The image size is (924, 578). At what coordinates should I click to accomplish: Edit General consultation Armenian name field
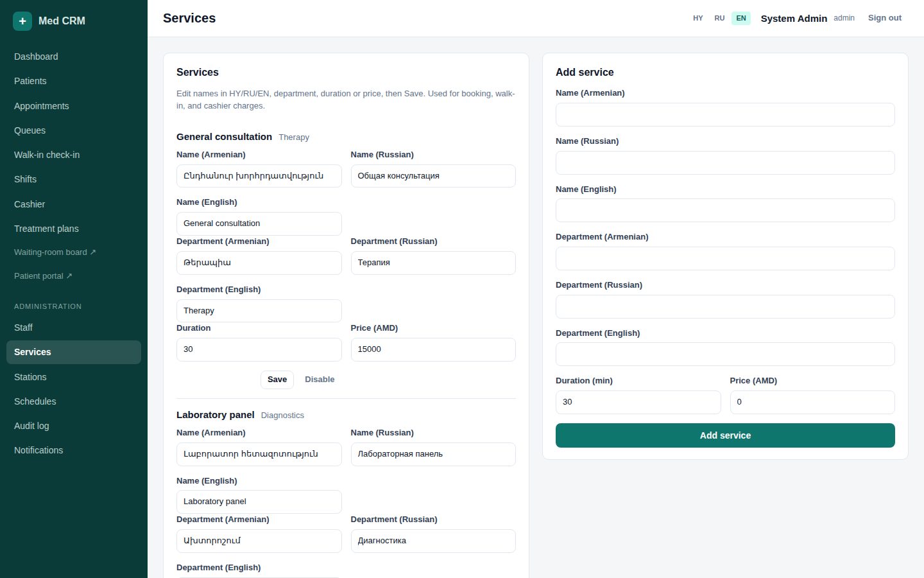click(259, 176)
